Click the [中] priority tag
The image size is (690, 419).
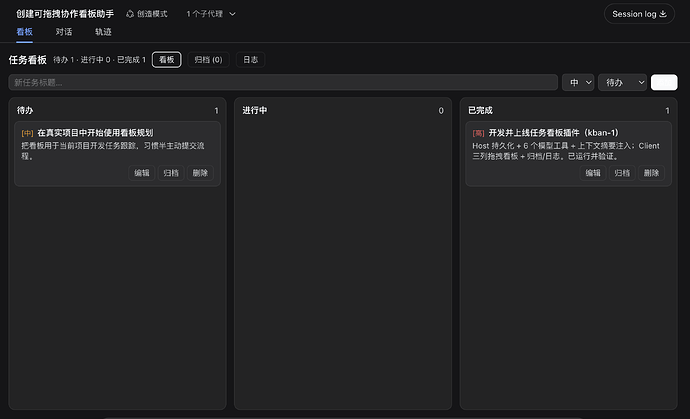click(27, 133)
